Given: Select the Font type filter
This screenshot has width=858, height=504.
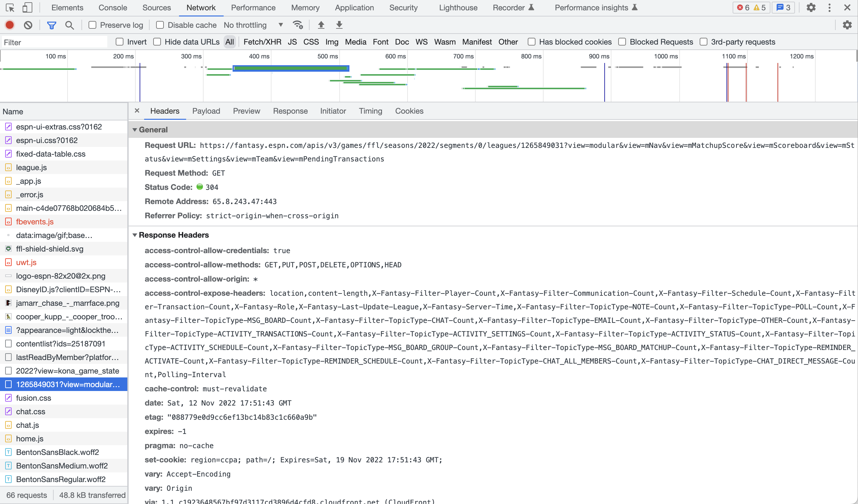Looking at the screenshot, I should pos(380,42).
